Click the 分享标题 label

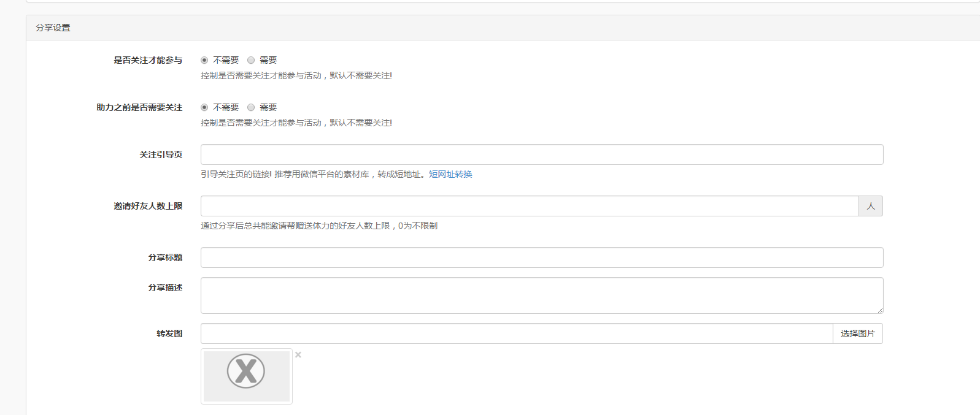pos(165,257)
